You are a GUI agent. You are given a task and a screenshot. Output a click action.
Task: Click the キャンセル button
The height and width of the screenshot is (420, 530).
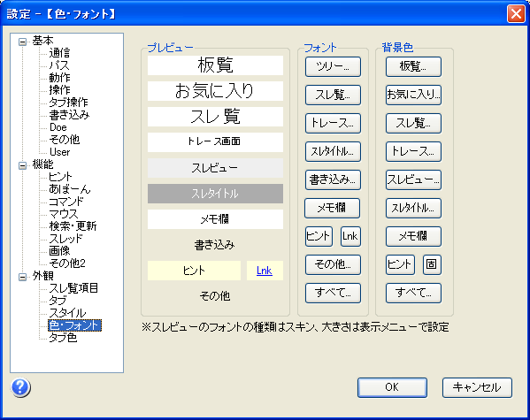pos(477,387)
